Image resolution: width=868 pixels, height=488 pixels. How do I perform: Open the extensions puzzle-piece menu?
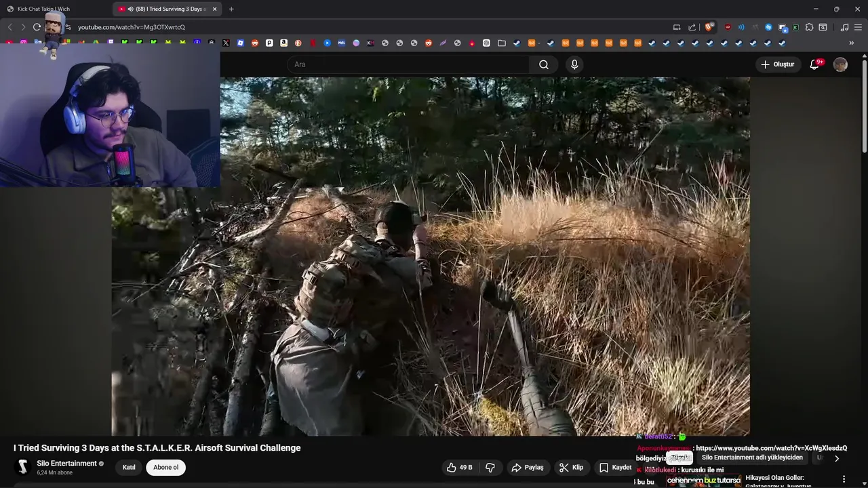pos(809,27)
